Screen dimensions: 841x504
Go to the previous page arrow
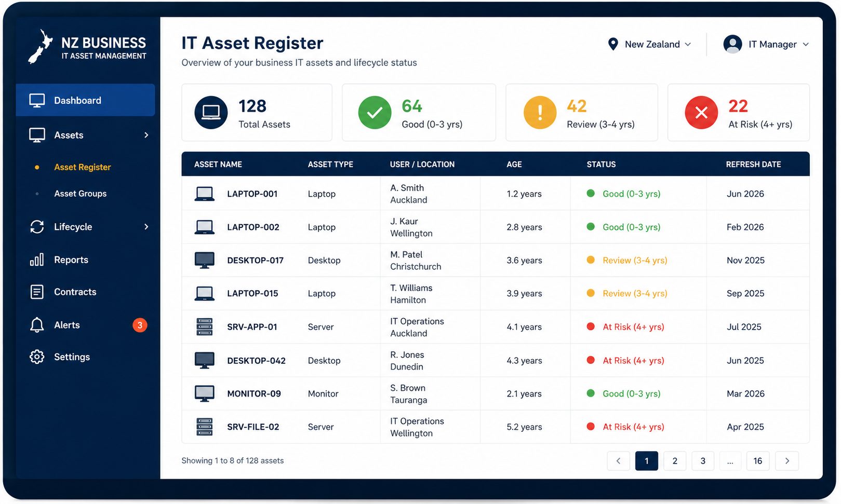pyautogui.click(x=618, y=461)
